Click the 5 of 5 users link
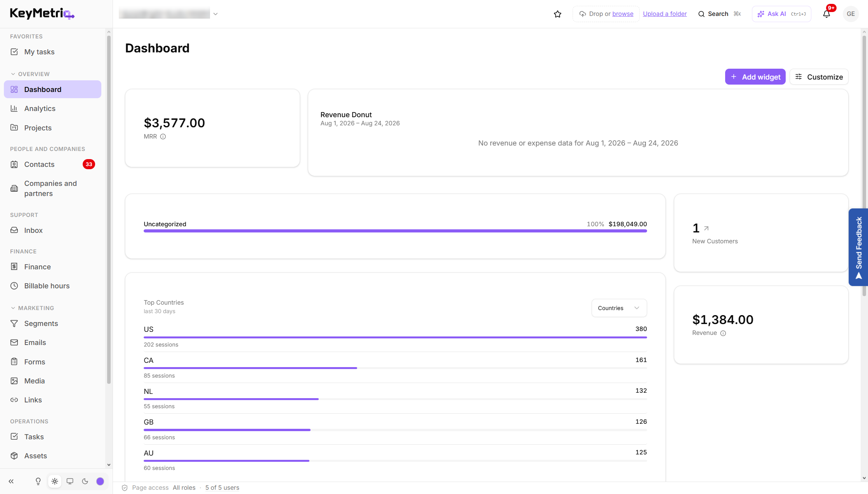 [222, 488]
